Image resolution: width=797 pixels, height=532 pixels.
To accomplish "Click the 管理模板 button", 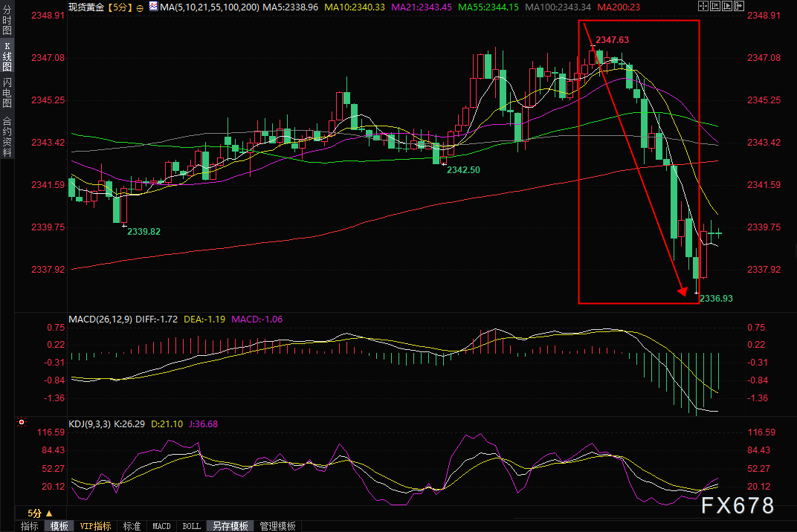I will point(277,526).
